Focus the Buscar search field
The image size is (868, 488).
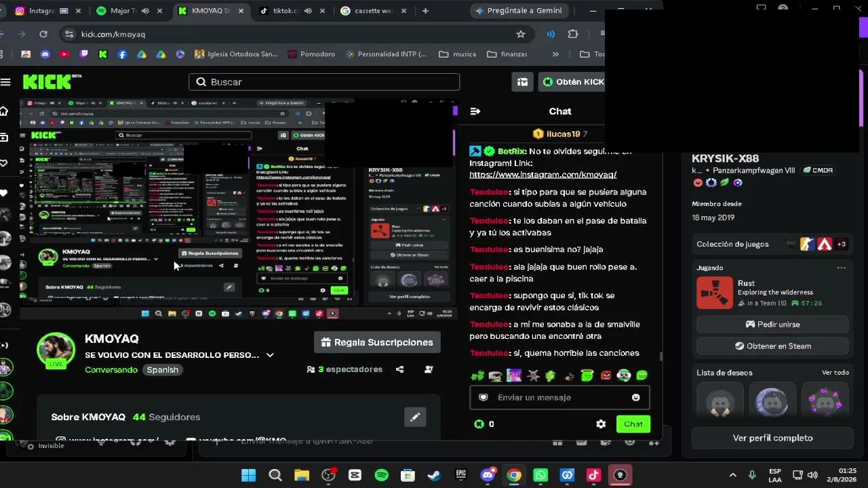coord(324,82)
